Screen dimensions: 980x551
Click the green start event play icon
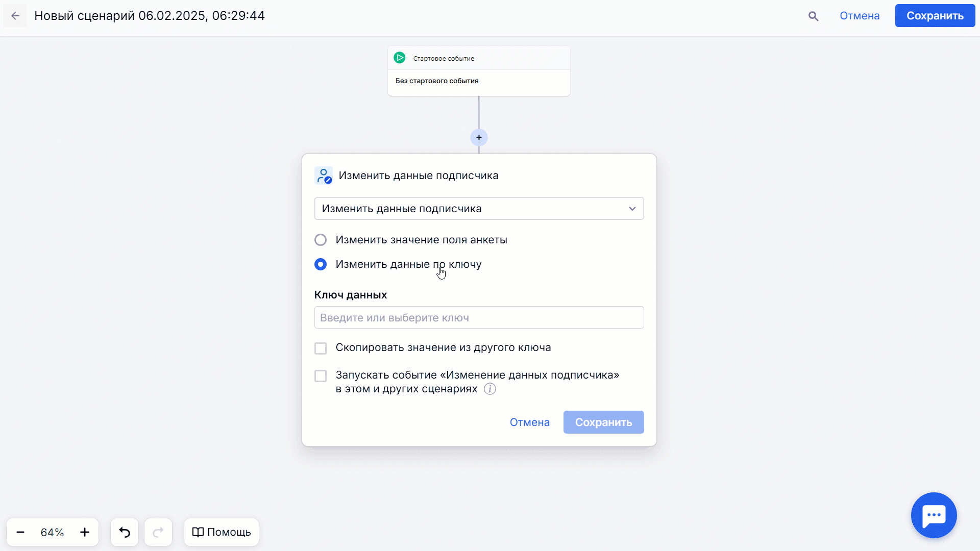pyautogui.click(x=400, y=58)
